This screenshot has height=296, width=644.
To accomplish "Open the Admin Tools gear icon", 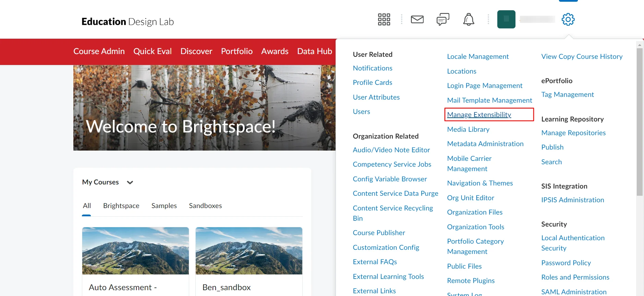I will [x=568, y=20].
